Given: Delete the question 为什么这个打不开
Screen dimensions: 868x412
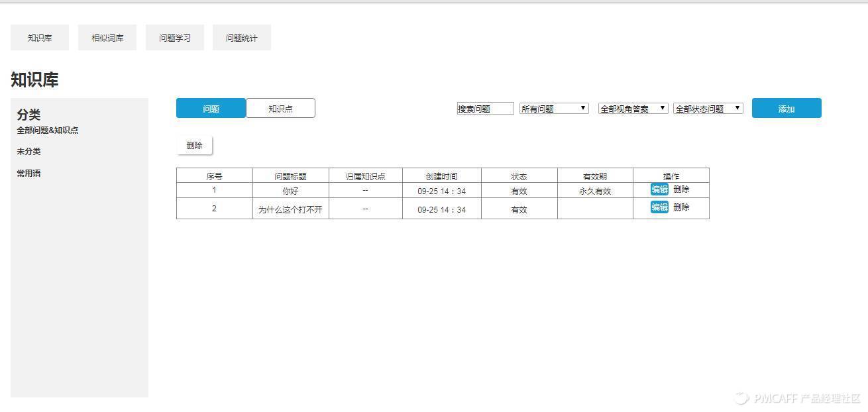Looking at the screenshot, I should [682, 207].
